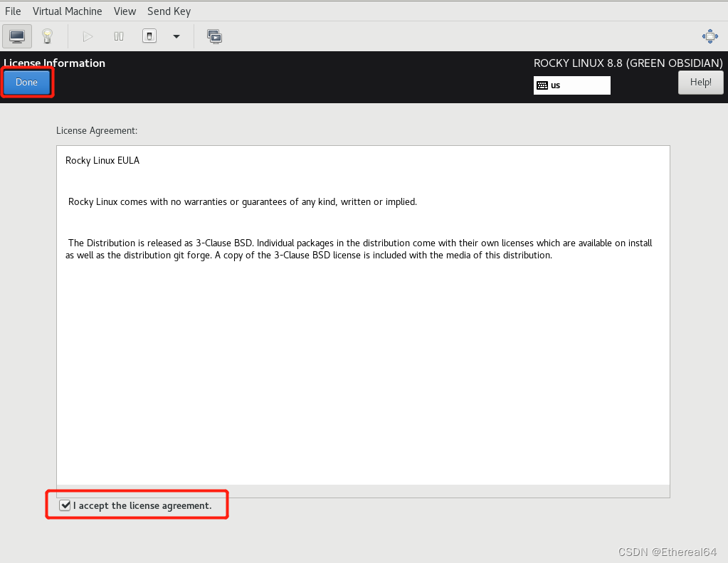Click the License Information title
728x563 pixels.
(54, 63)
